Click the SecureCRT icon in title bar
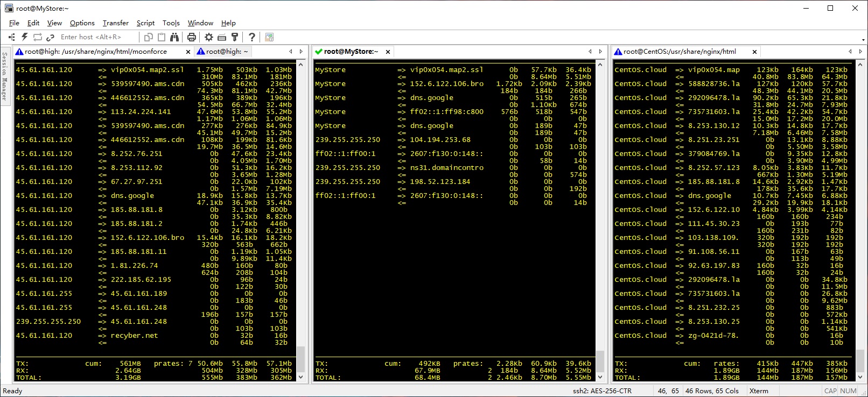Image resolution: width=868 pixels, height=397 pixels. tap(9, 8)
